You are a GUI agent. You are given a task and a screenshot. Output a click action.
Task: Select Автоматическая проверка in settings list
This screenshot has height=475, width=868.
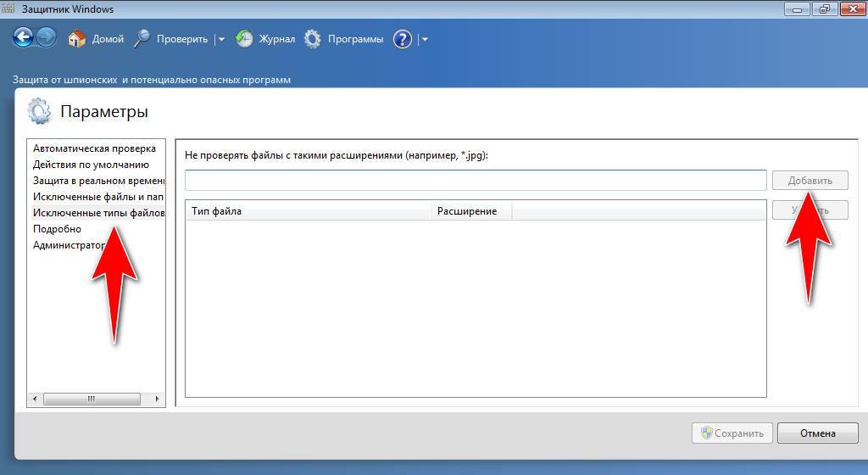[94, 148]
